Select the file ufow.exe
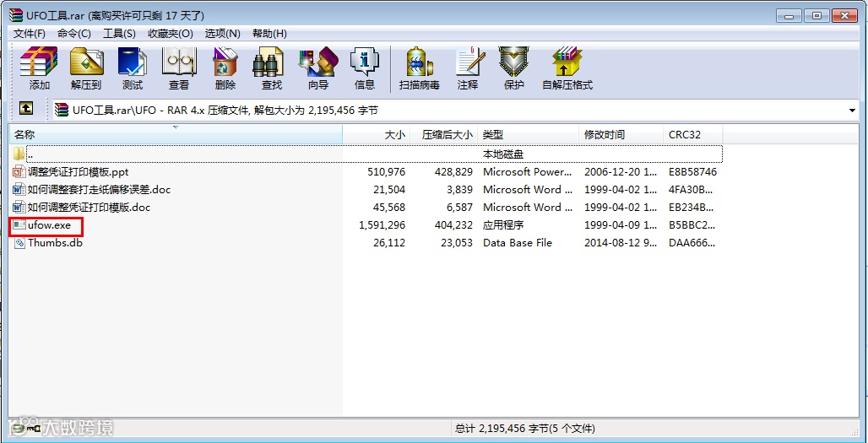Screen dimensions: 868x443 click(49, 225)
